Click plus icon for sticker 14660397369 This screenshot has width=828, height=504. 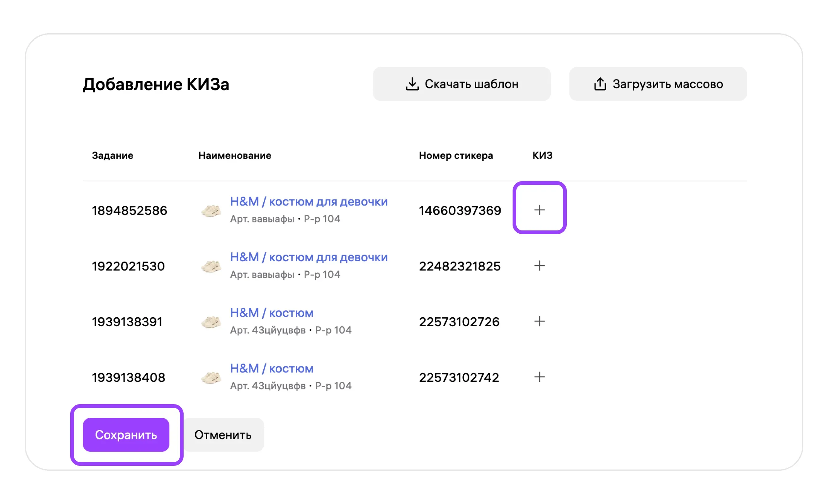click(539, 210)
